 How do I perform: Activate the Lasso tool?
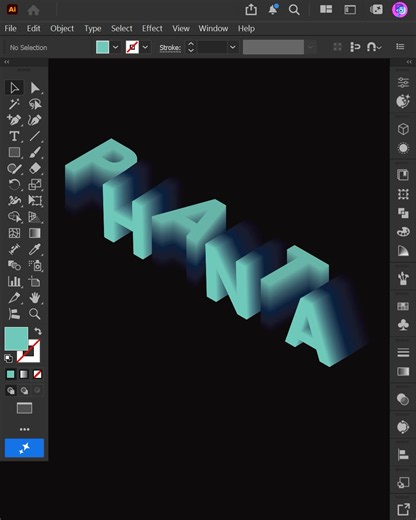click(x=35, y=104)
